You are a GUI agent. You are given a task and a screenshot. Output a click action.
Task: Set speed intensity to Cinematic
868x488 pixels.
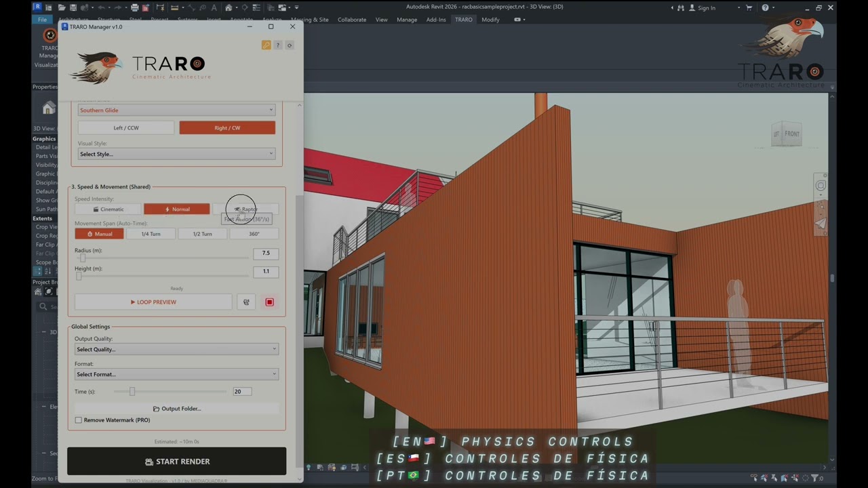tap(108, 209)
